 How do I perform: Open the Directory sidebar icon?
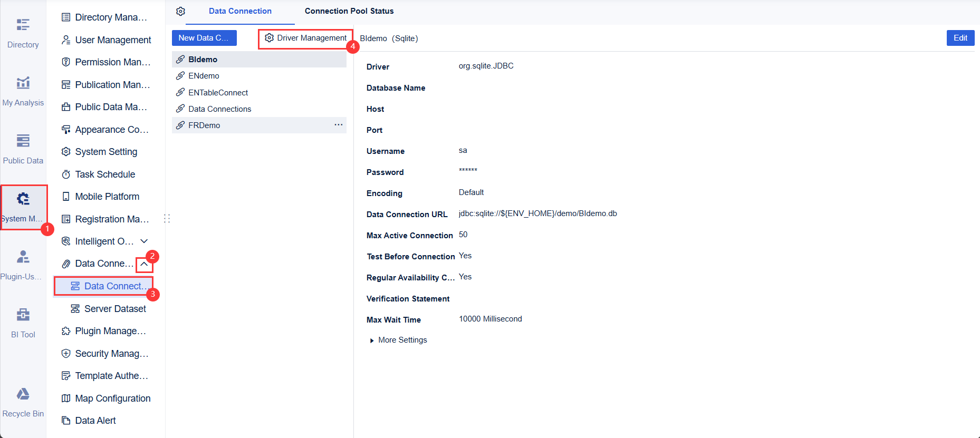click(x=23, y=25)
